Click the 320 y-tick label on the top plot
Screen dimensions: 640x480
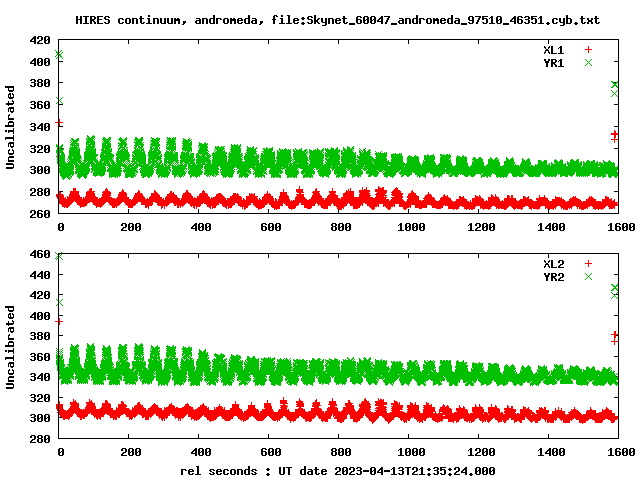click(40, 149)
